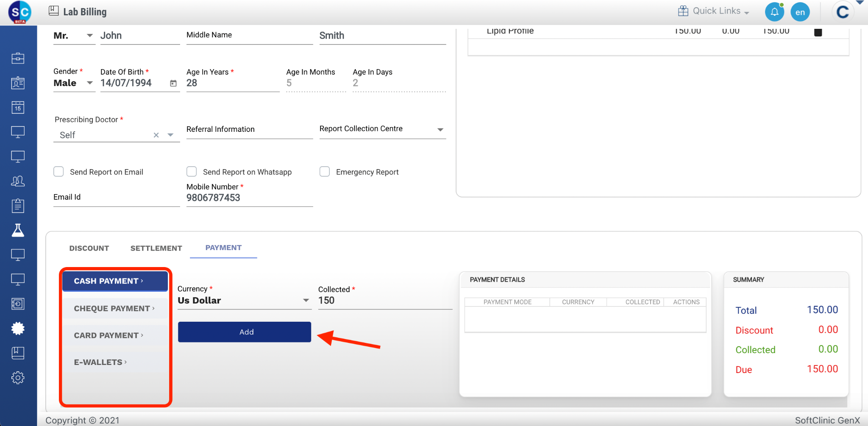Delete the Lipid Profile test row

(x=818, y=32)
